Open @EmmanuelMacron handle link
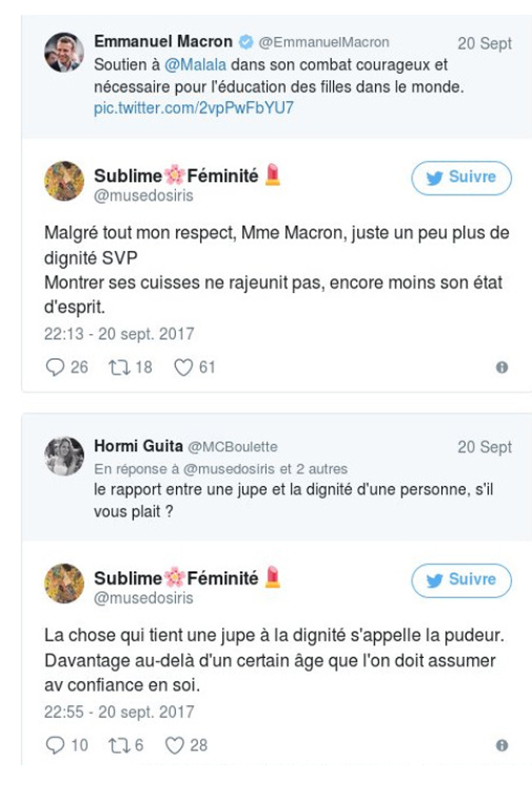This screenshot has width=532, height=797. pos(323,42)
